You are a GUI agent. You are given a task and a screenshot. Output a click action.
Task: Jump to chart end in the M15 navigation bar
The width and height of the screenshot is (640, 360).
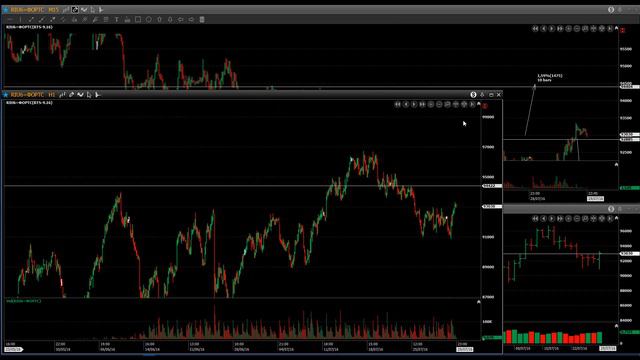560,29
